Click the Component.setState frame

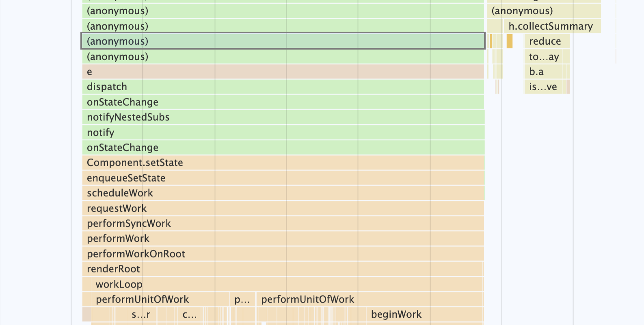click(x=283, y=163)
